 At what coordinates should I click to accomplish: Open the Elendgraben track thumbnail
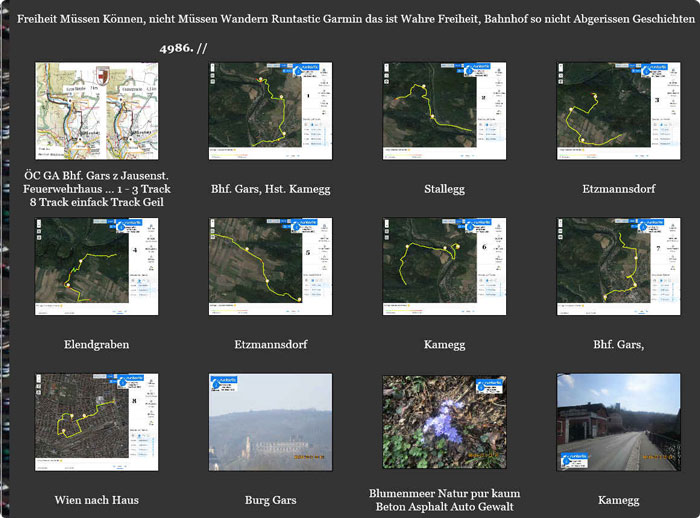click(x=96, y=267)
